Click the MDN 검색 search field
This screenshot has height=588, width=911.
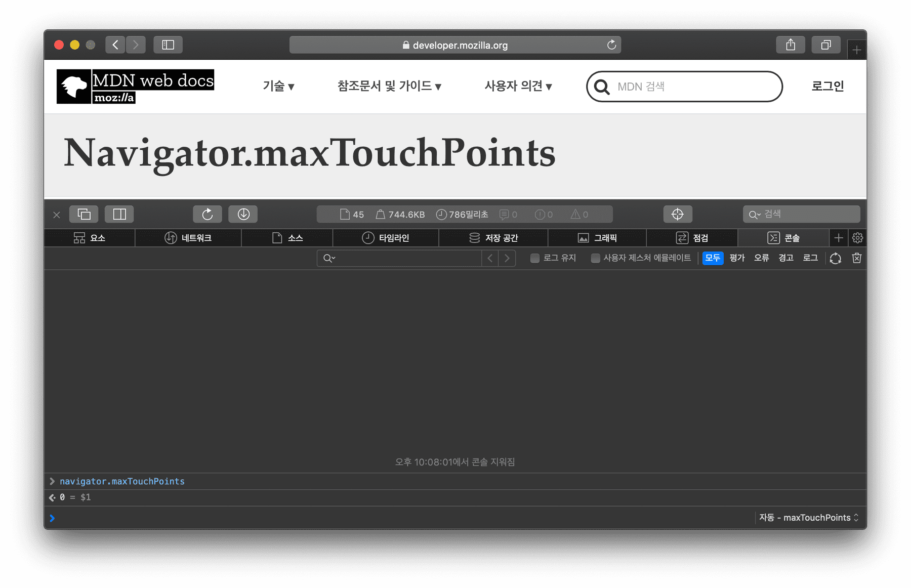tap(693, 87)
